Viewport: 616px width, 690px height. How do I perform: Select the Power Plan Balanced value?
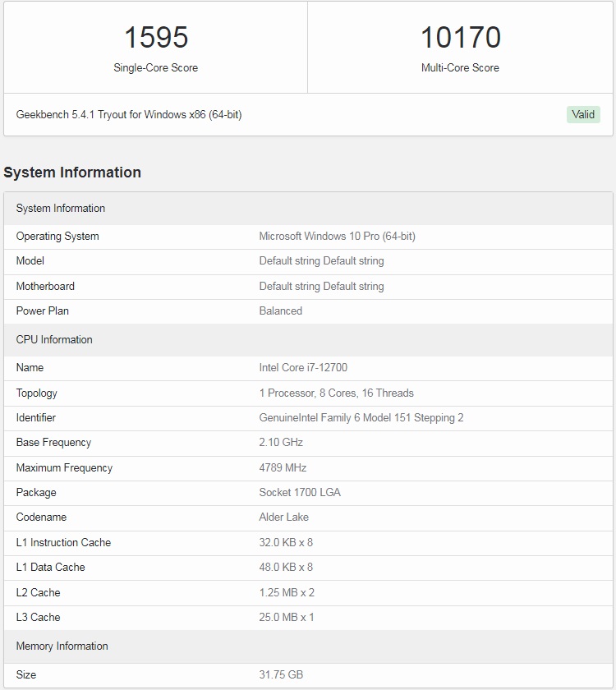click(x=281, y=310)
